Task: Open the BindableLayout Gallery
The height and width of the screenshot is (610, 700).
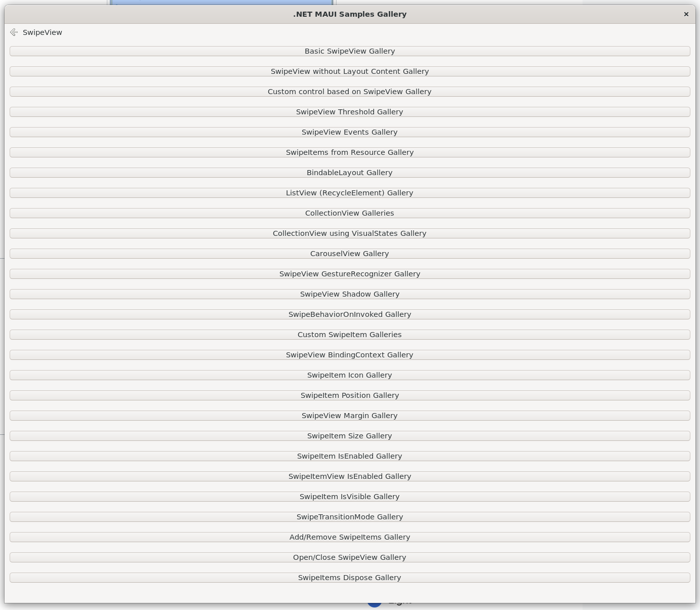Action: pos(350,173)
